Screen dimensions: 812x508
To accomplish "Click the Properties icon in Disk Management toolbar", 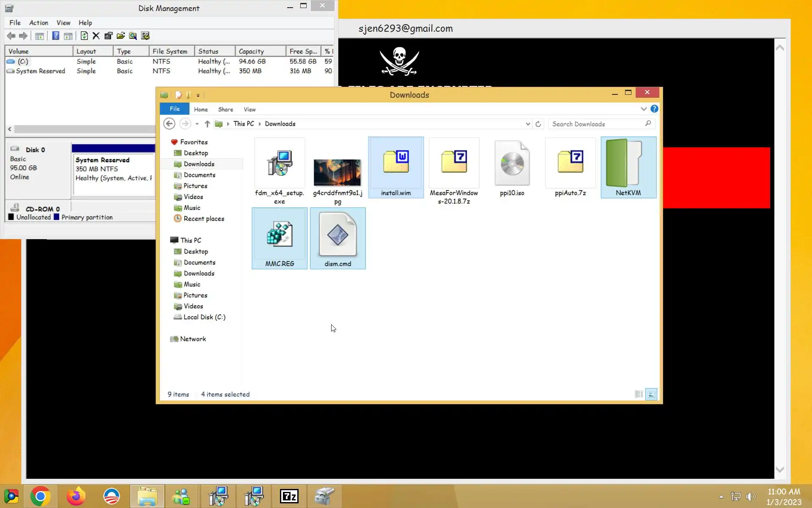I will click(108, 36).
